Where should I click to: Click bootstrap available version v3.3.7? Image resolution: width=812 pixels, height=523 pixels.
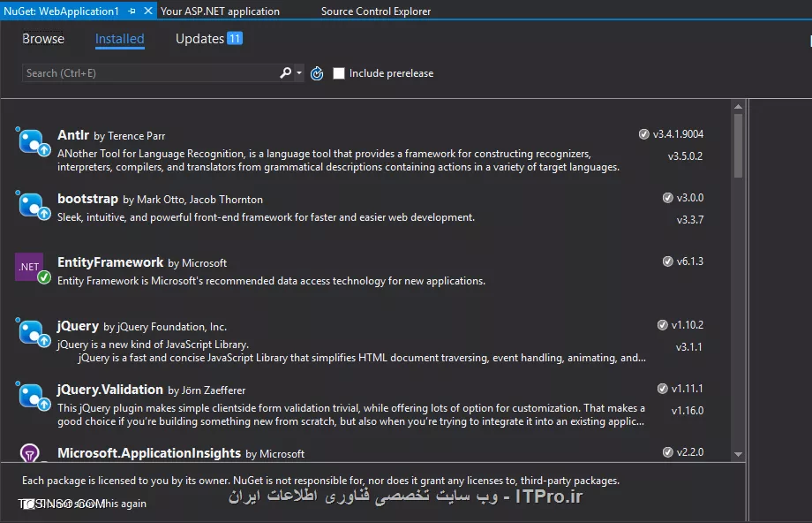click(x=690, y=220)
